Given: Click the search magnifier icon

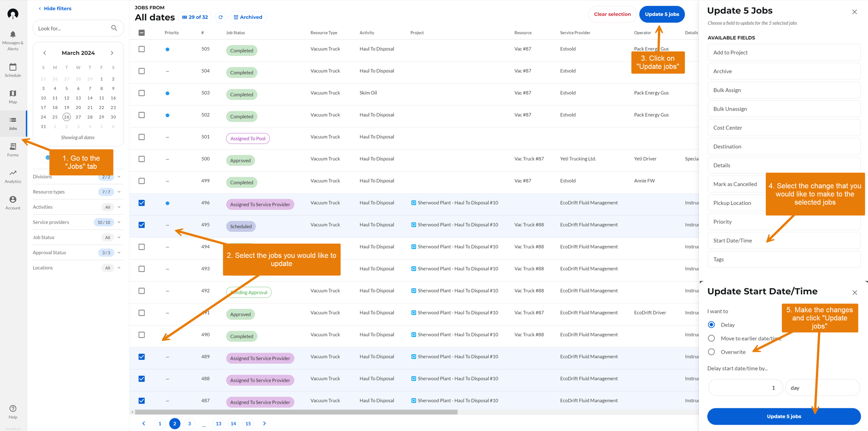Looking at the screenshot, I should 114,28.
